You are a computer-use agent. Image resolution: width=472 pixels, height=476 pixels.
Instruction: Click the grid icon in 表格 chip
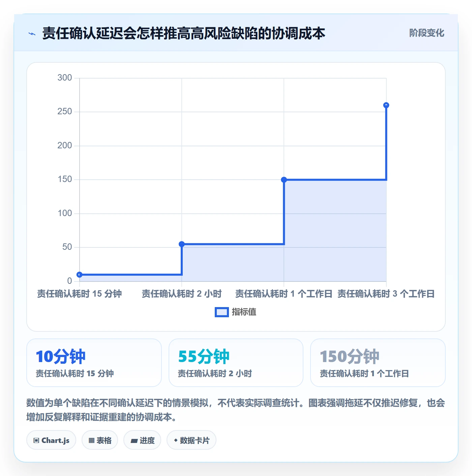point(91,441)
